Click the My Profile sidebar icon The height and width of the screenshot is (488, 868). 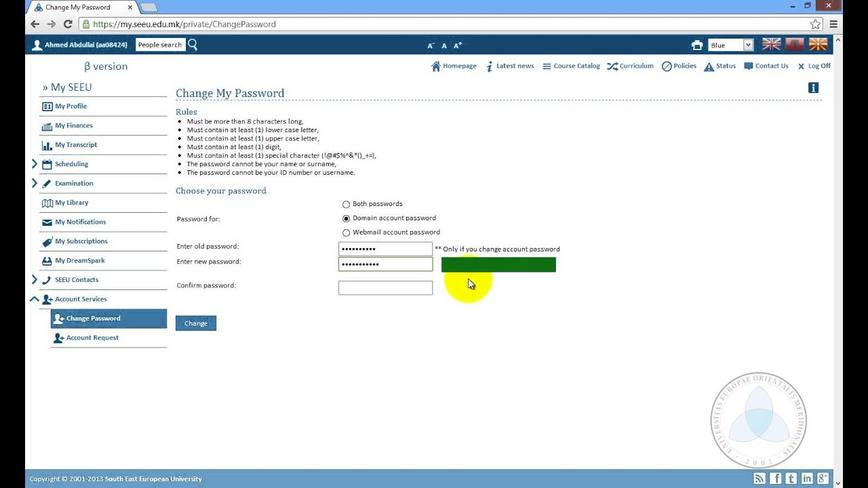tap(47, 106)
